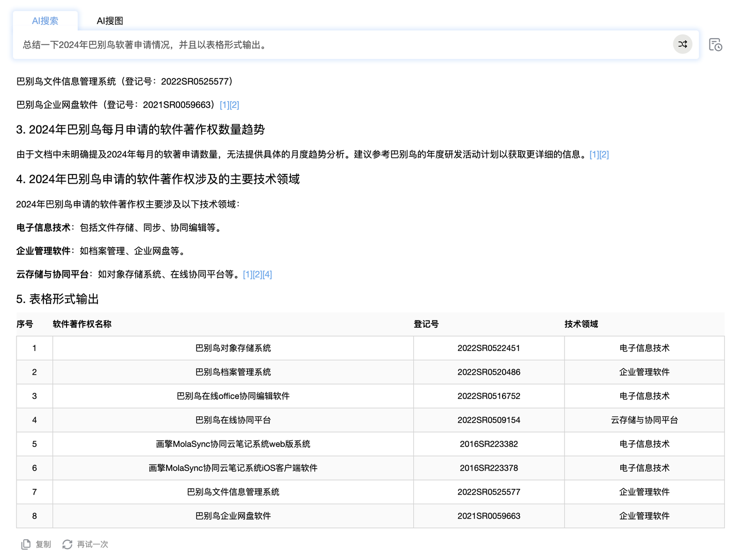This screenshot has height=560, width=743.
Task: Click 电子信息技术 cell in row 5
Action: pyautogui.click(x=644, y=444)
